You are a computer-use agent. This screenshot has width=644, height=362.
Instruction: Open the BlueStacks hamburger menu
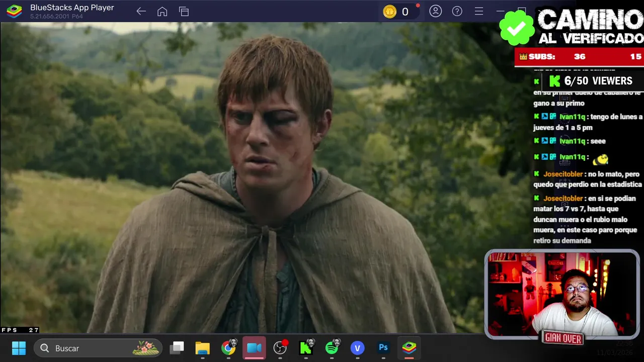[x=479, y=11]
